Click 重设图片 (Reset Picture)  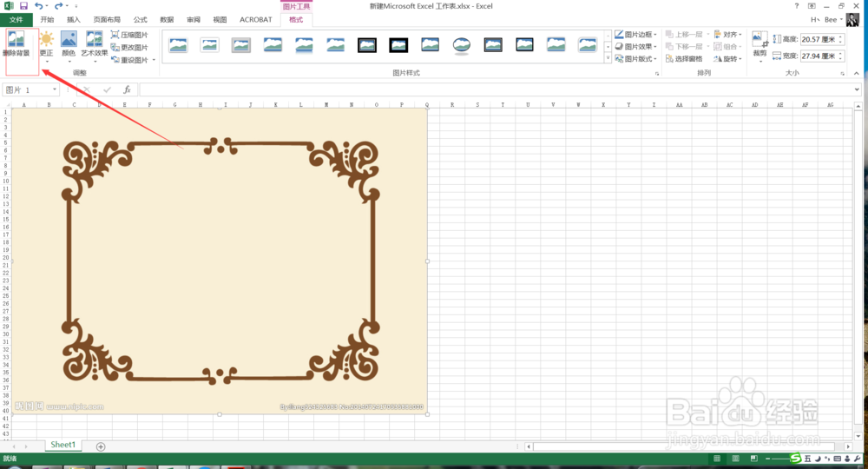129,60
